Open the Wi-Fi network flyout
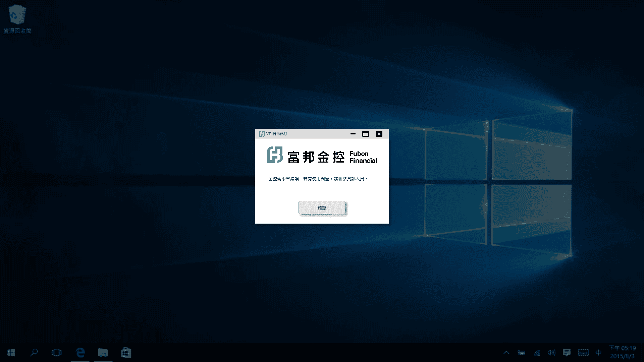Image resolution: width=644 pixels, height=362 pixels. click(537, 352)
